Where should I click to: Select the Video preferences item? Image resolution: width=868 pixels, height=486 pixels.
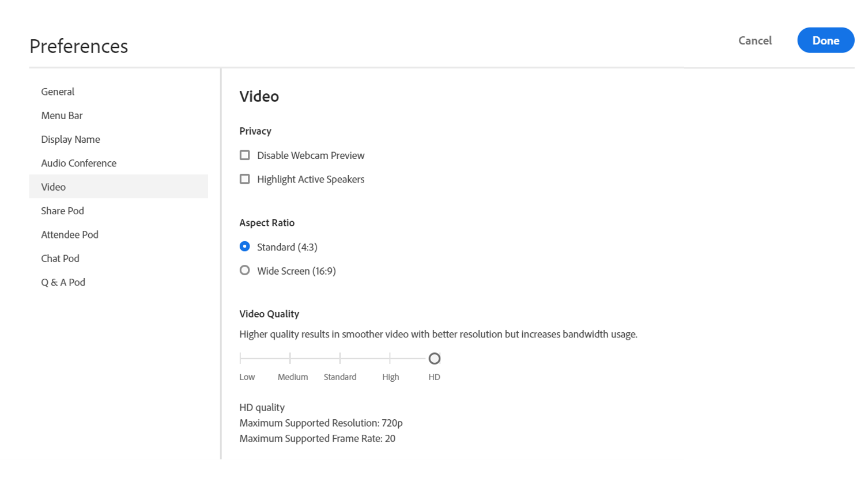tap(54, 187)
